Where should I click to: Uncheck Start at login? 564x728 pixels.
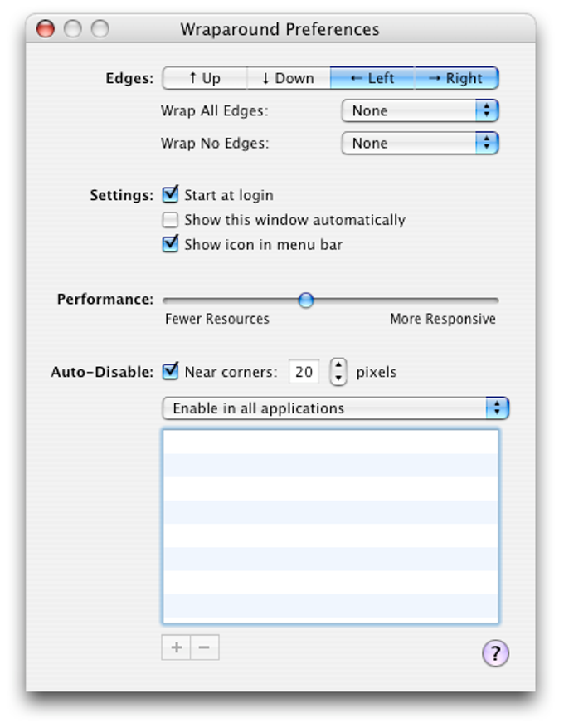pos(170,194)
